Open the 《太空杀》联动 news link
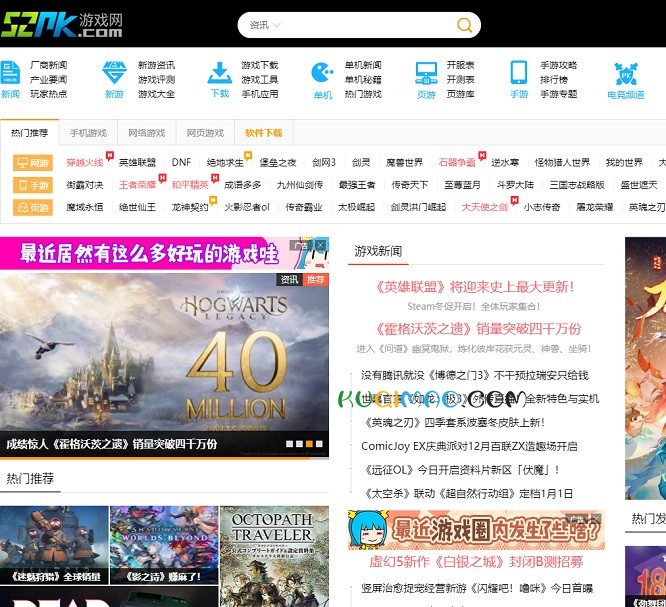Screen dimensions: 666x607 pos(468,494)
